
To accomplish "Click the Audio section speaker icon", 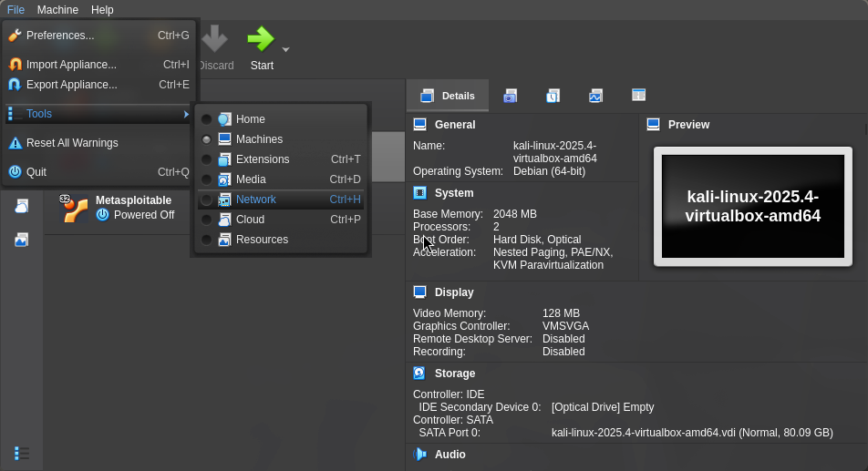I will (419, 455).
